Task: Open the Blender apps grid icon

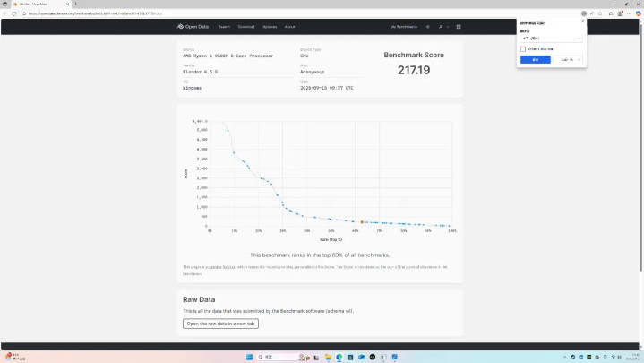Action: (459, 27)
